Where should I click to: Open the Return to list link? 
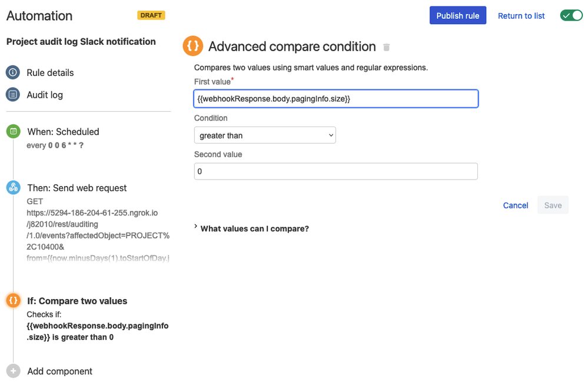pyautogui.click(x=520, y=15)
